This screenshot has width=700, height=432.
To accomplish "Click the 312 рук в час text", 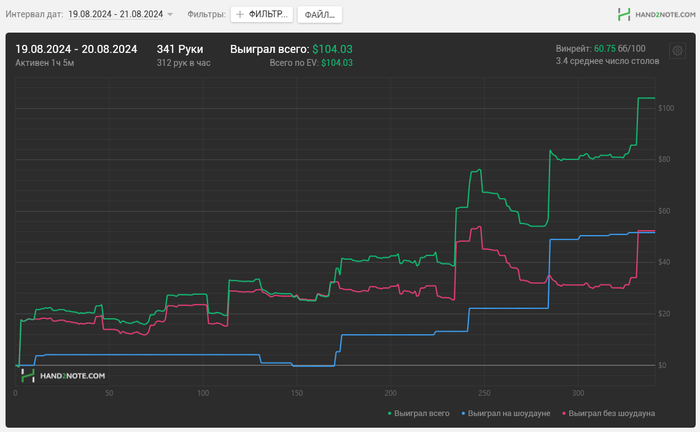I will tap(183, 63).
